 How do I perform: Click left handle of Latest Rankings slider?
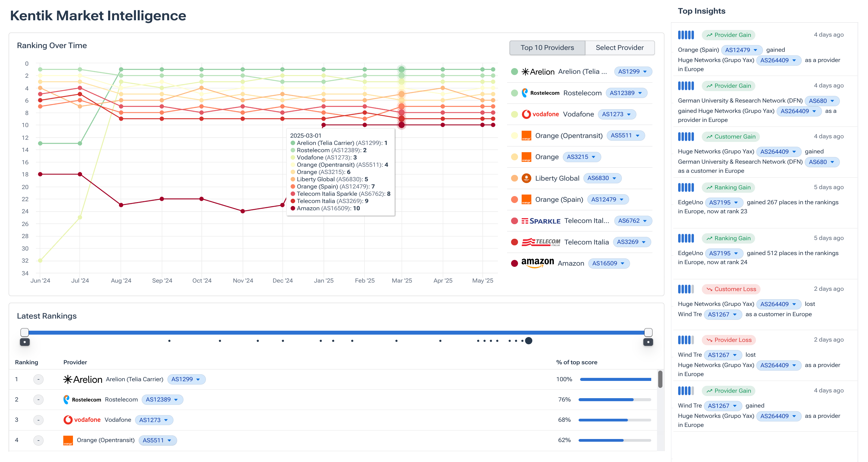point(25,333)
